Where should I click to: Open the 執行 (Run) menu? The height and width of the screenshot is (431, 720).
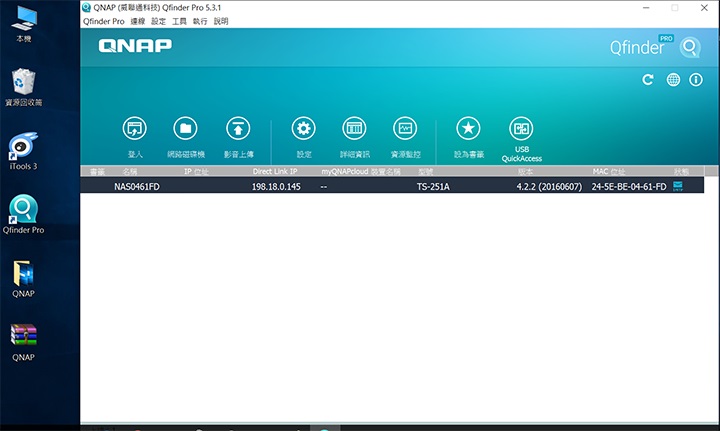200,21
